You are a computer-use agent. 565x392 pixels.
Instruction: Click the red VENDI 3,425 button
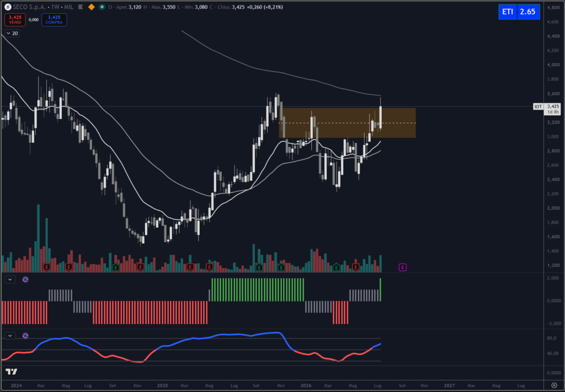coord(15,19)
